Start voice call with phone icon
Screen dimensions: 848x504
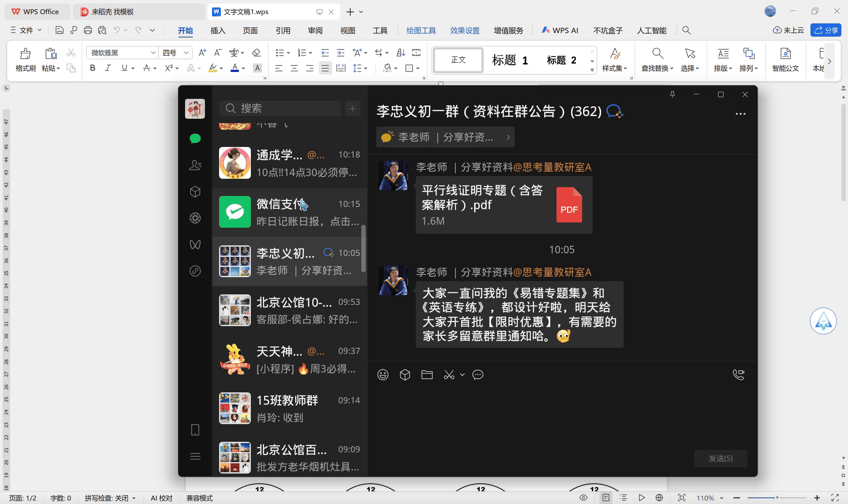pyautogui.click(x=738, y=375)
